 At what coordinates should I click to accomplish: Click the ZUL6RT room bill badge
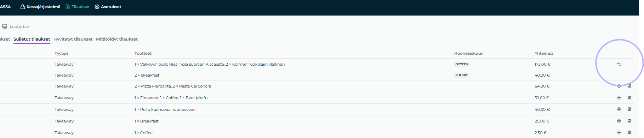pos(461,75)
